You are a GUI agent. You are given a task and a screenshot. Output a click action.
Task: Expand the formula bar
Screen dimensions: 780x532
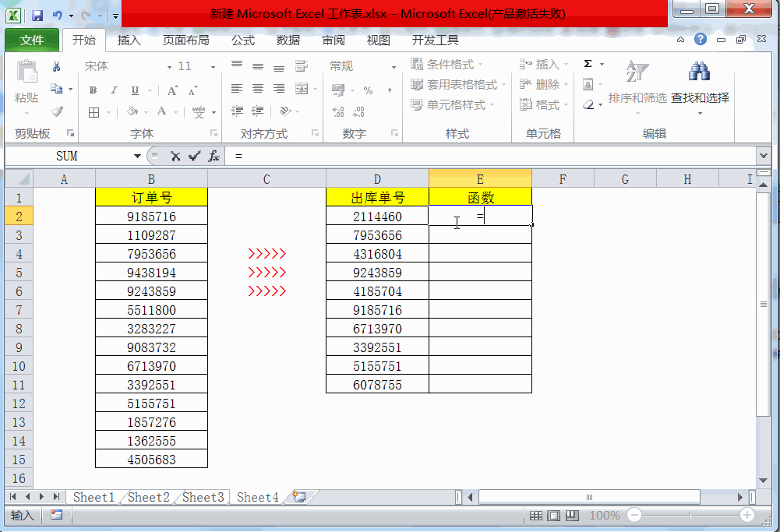click(764, 156)
